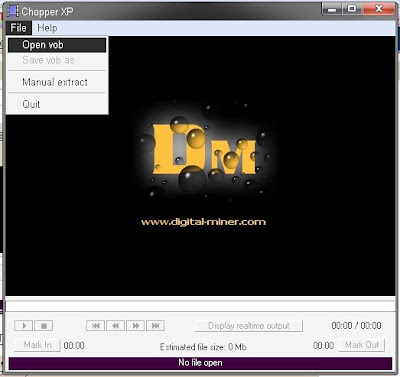Open the File menu

point(18,28)
